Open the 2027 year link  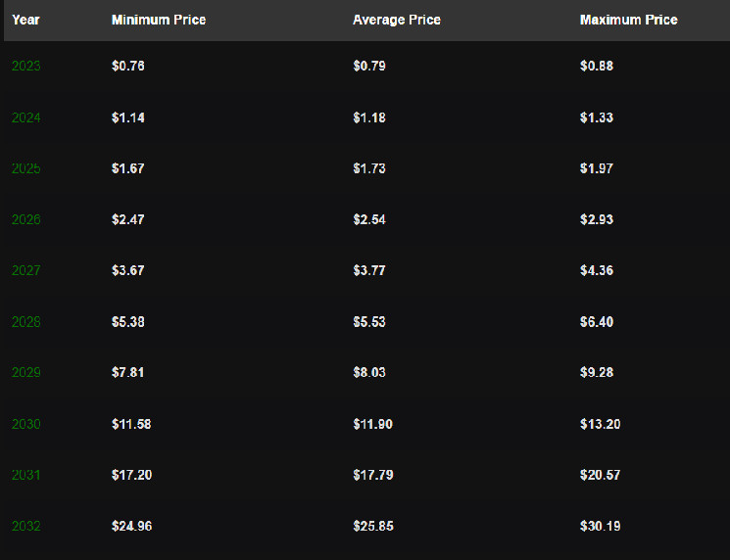tap(25, 270)
